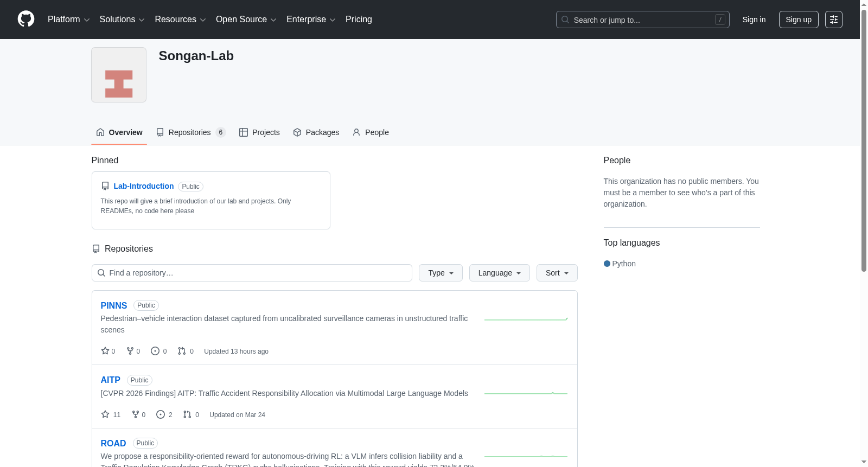Click the fork icon for AITP
The image size is (868, 467).
[x=136, y=414]
